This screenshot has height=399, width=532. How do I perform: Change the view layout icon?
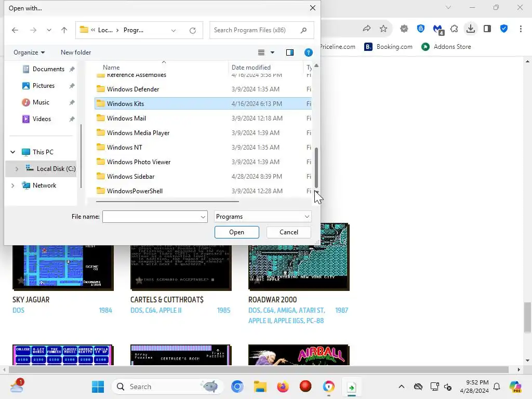[x=261, y=52]
